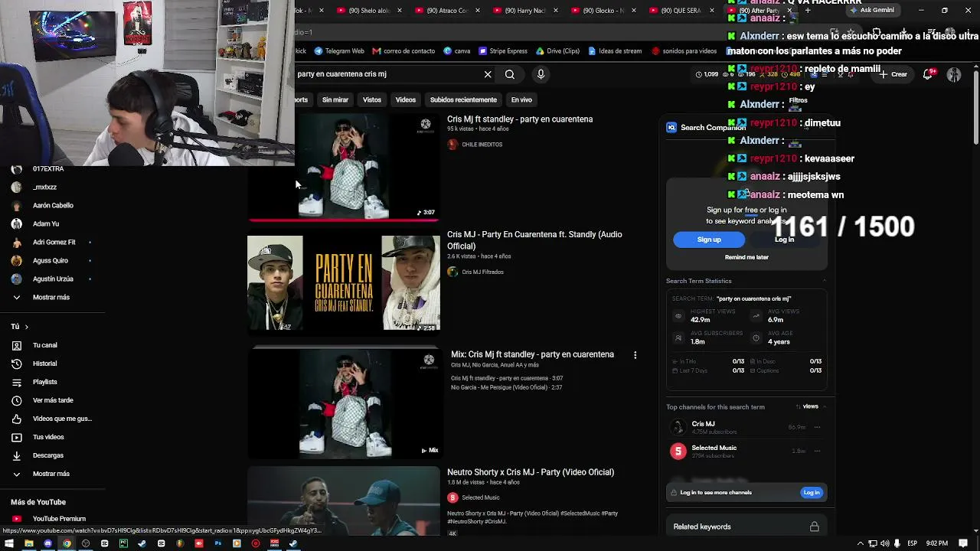Open the 'Tú' section chevron
This screenshot has height=551, width=980.
pos(26,327)
